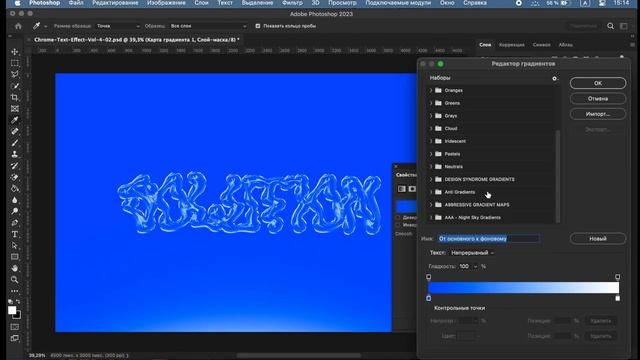This screenshot has height=360, width=640.
Task: Swap foreground and background colors
Action: pyautogui.click(x=18, y=302)
